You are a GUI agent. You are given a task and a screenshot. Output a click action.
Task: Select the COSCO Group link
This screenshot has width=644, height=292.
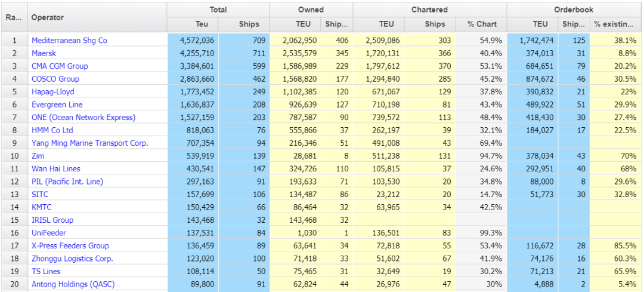point(55,79)
